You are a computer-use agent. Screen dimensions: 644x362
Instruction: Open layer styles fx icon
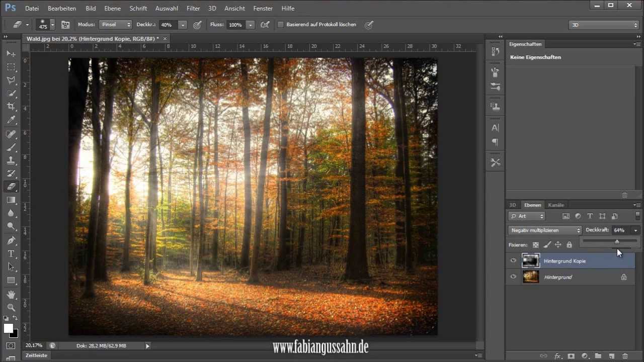pos(557,356)
